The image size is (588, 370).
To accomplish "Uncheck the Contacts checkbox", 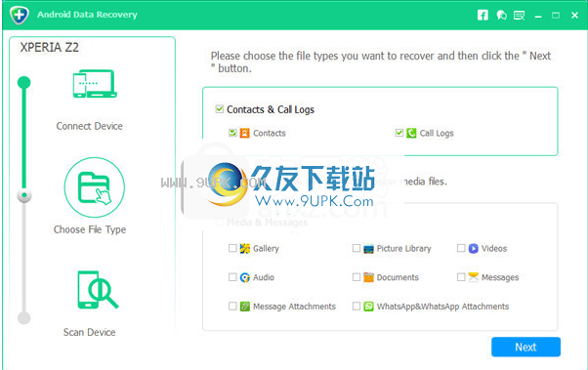I will [232, 133].
